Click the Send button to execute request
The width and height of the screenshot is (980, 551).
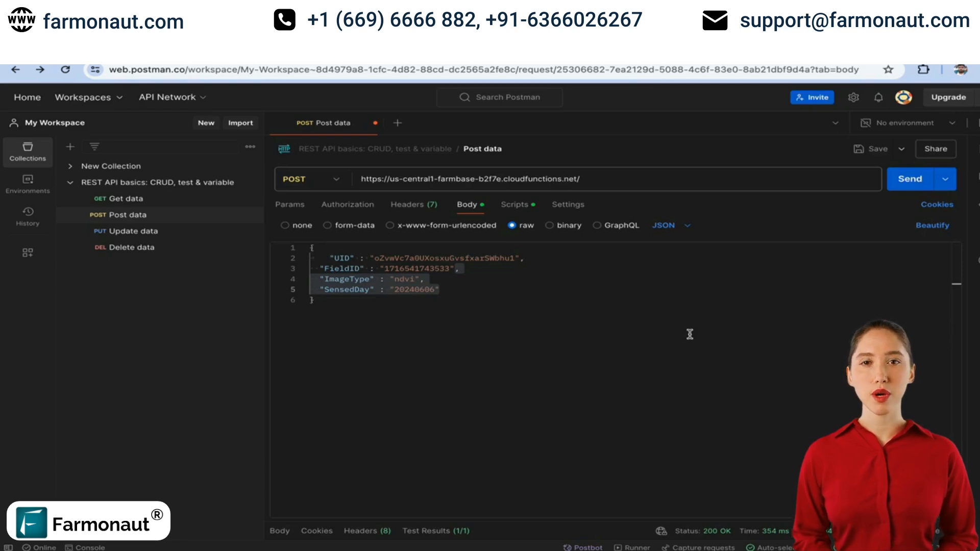(911, 178)
